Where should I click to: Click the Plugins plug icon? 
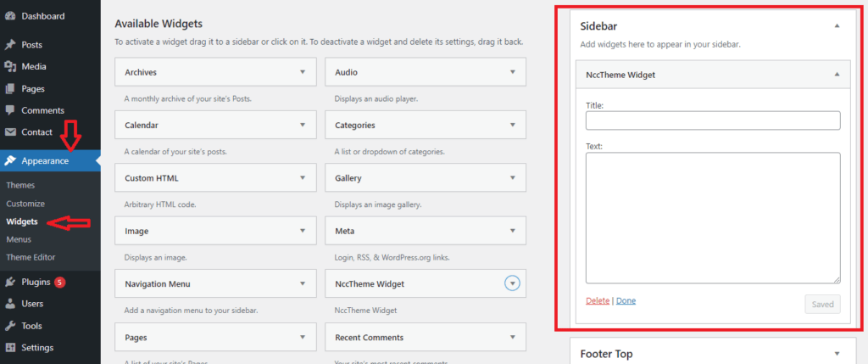coord(10,282)
